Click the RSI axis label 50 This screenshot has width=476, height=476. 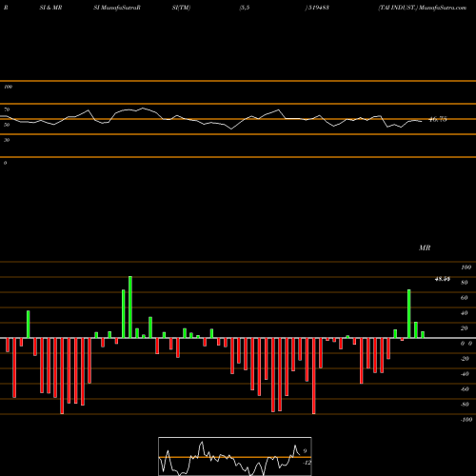point(7,125)
